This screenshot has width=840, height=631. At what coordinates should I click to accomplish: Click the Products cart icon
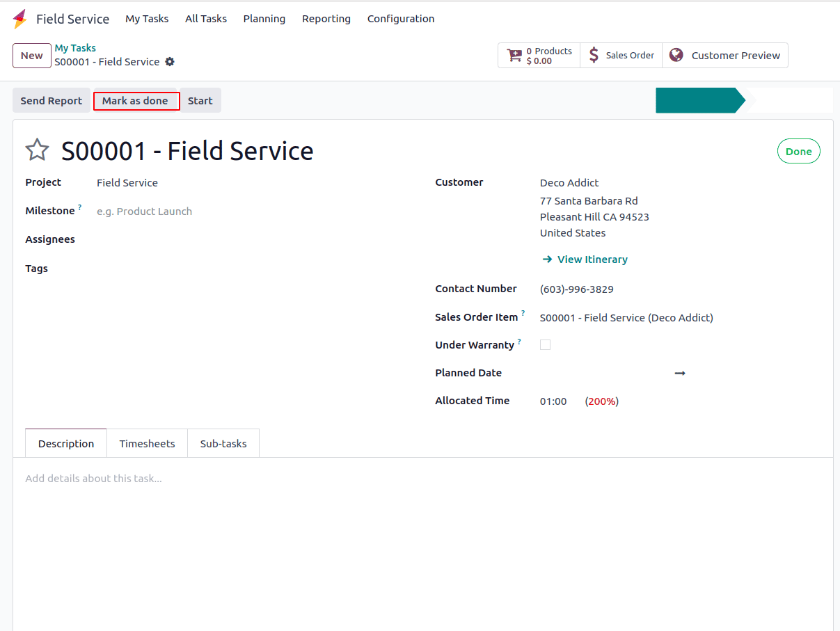click(514, 56)
